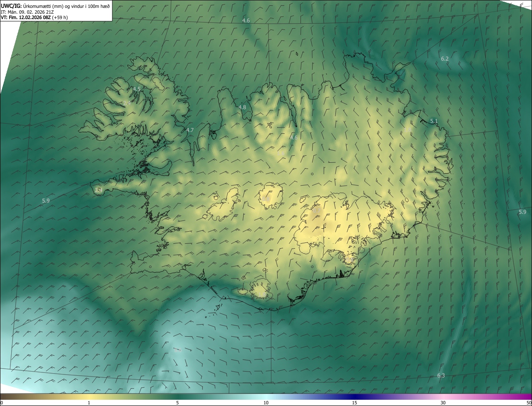The width and height of the screenshot is (532, 406).
Task: Click the 50 tick label on the color scale
Action: (528, 403)
